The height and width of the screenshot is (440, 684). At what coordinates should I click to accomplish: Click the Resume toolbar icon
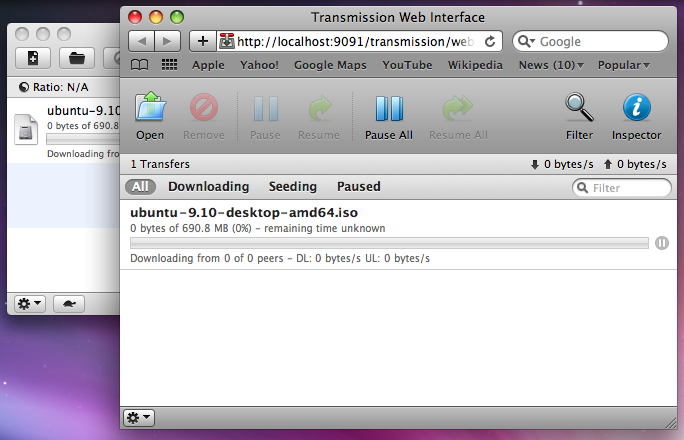pos(319,108)
